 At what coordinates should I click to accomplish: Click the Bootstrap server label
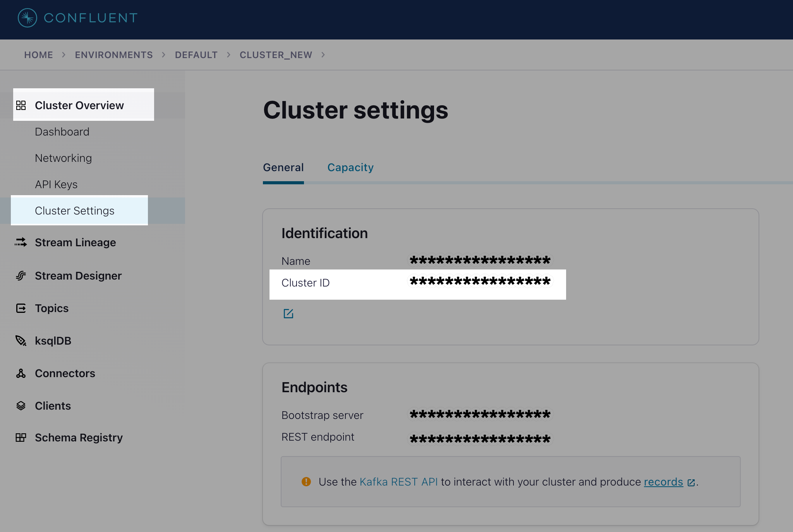(x=322, y=415)
